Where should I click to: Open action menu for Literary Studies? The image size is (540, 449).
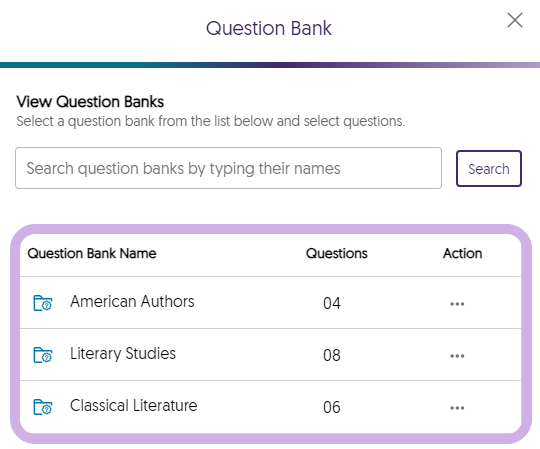tap(457, 356)
